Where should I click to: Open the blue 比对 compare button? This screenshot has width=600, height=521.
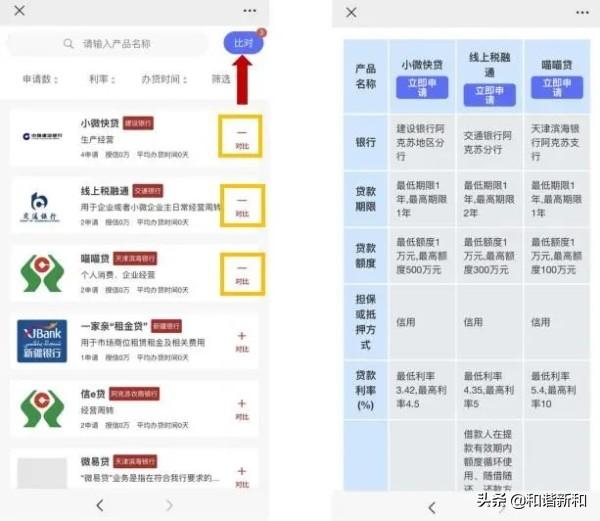click(243, 43)
